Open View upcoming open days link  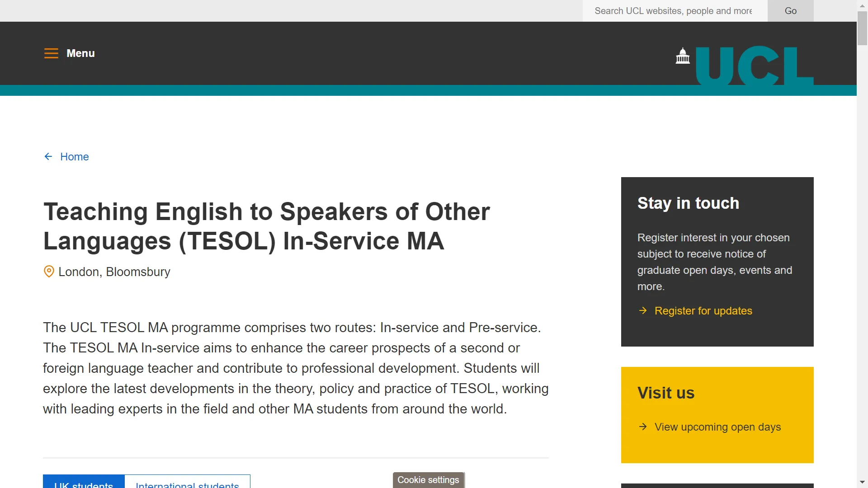click(717, 427)
